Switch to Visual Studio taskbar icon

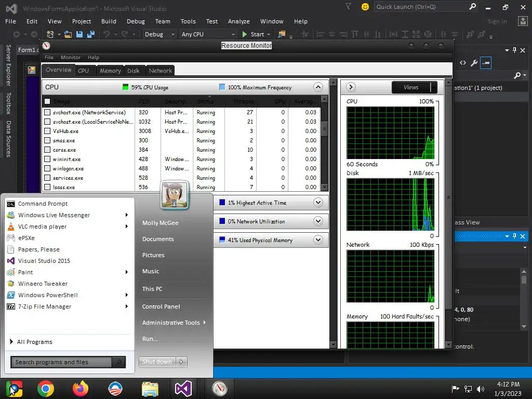(x=183, y=389)
